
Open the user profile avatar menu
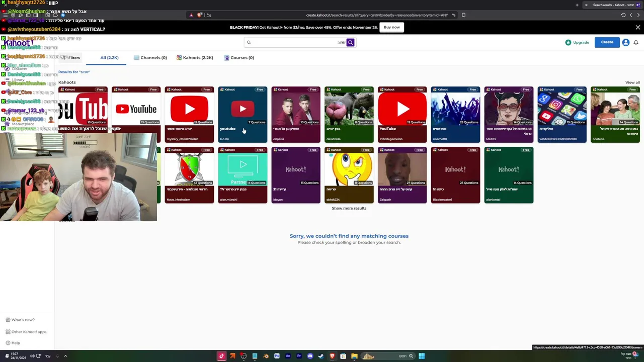(x=626, y=42)
